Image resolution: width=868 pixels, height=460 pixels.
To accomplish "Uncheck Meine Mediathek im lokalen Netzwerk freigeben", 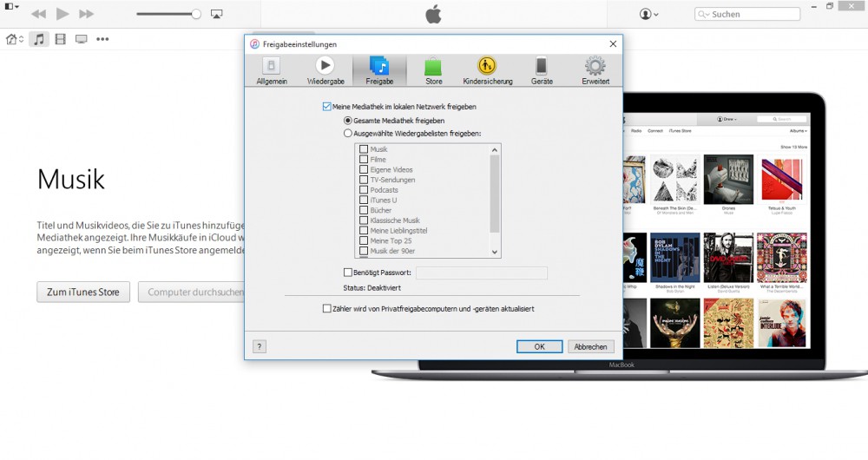I will 326,107.
